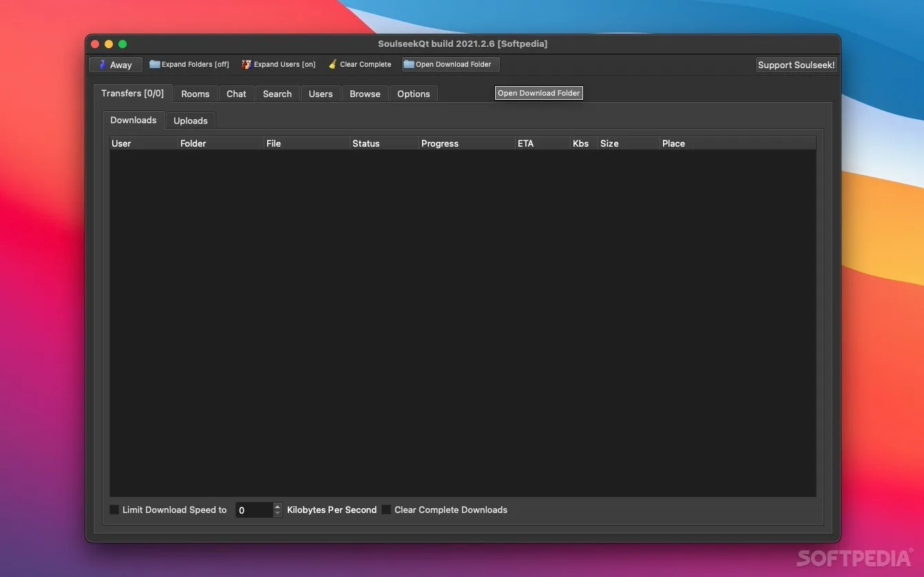The height and width of the screenshot is (577, 924).
Task: Toggle Expand Users [on]
Action: pyautogui.click(x=278, y=65)
